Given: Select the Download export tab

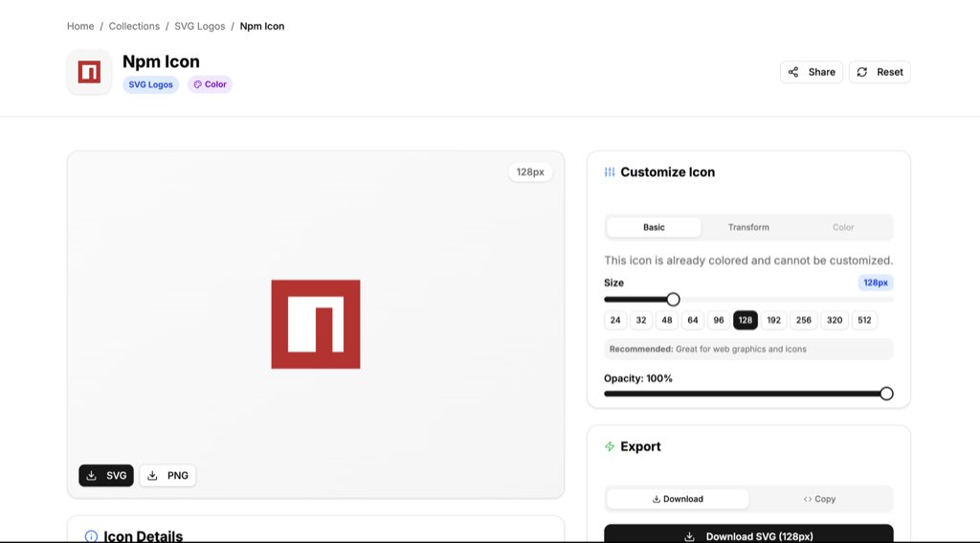Looking at the screenshot, I should 678,499.
